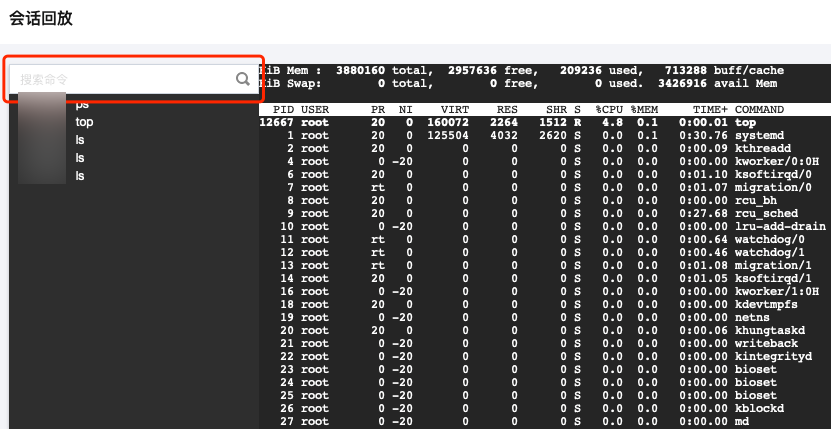
Task: Click the kdevtmpfs process name
Action: point(766,304)
